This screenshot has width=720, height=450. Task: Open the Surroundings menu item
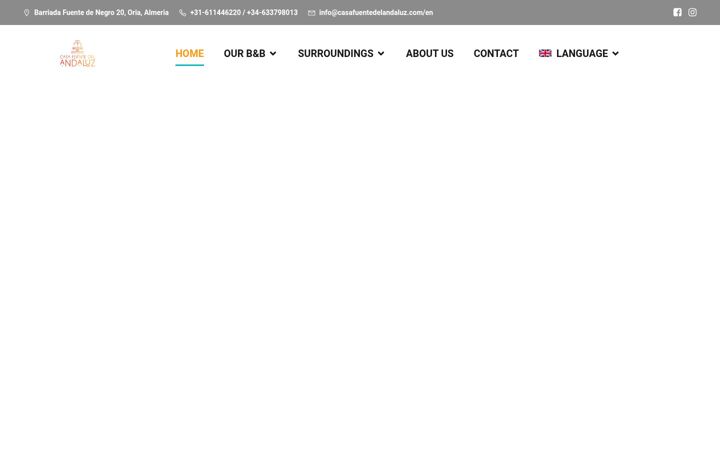pos(336,53)
